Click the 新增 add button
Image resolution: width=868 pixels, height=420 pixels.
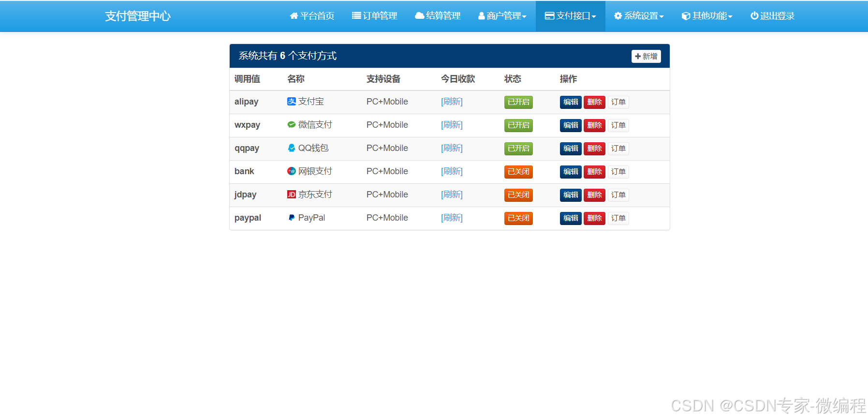646,56
